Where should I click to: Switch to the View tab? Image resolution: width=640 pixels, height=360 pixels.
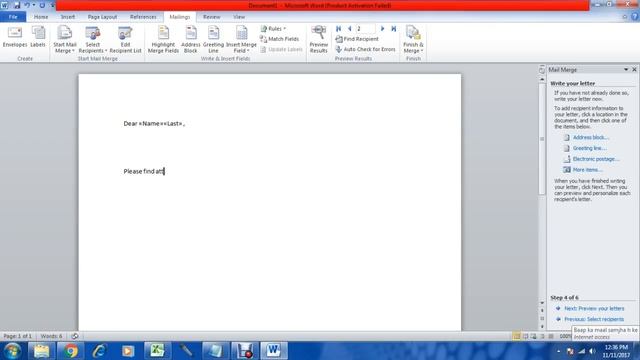click(x=239, y=17)
